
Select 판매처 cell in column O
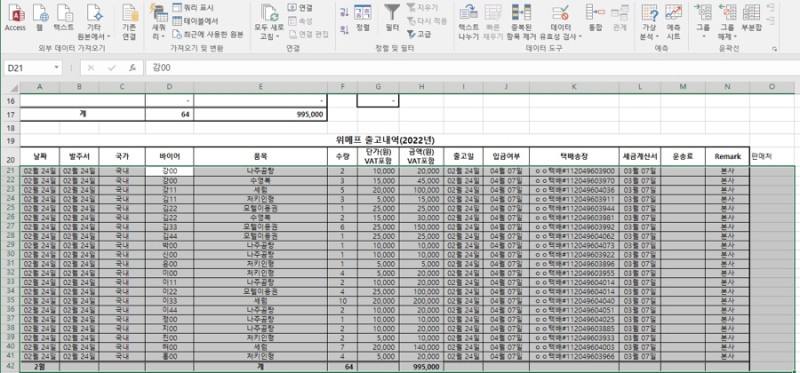pyautogui.click(x=771, y=157)
